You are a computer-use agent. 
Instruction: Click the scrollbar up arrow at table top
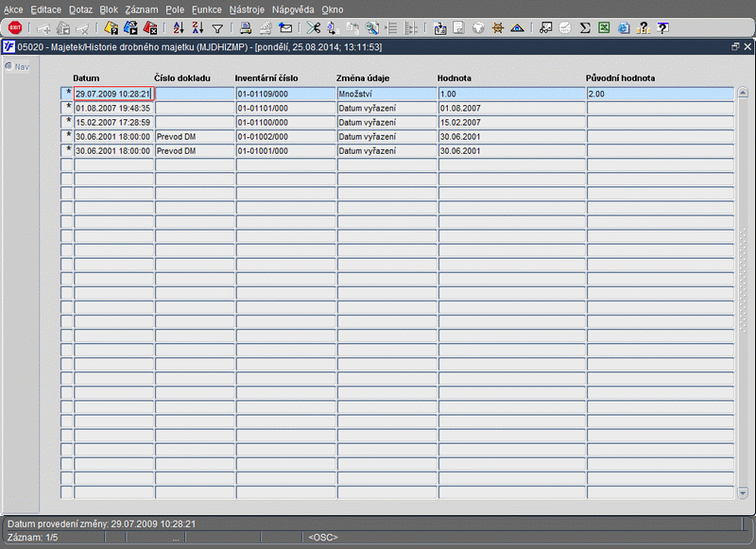click(x=743, y=93)
